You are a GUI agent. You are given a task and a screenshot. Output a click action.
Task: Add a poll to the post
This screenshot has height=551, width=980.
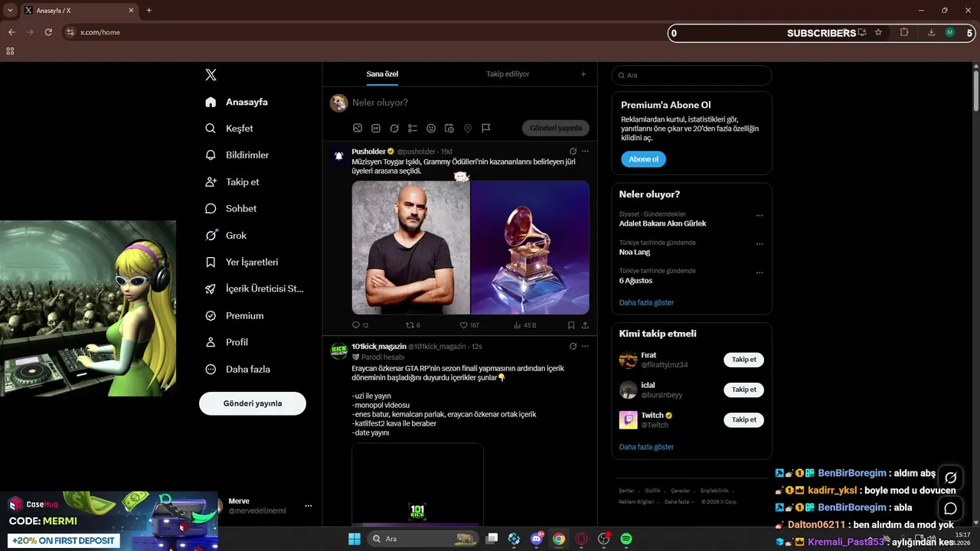tap(413, 128)
